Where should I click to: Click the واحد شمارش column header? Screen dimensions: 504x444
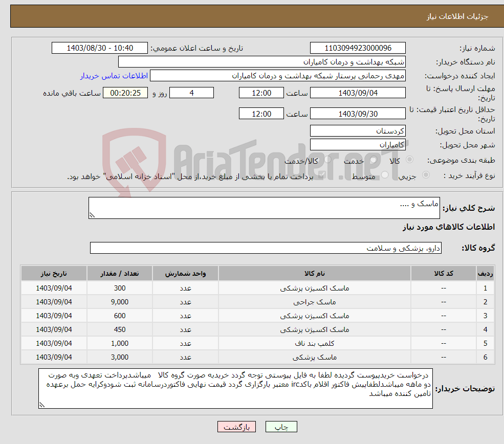[x=185, y=273]
